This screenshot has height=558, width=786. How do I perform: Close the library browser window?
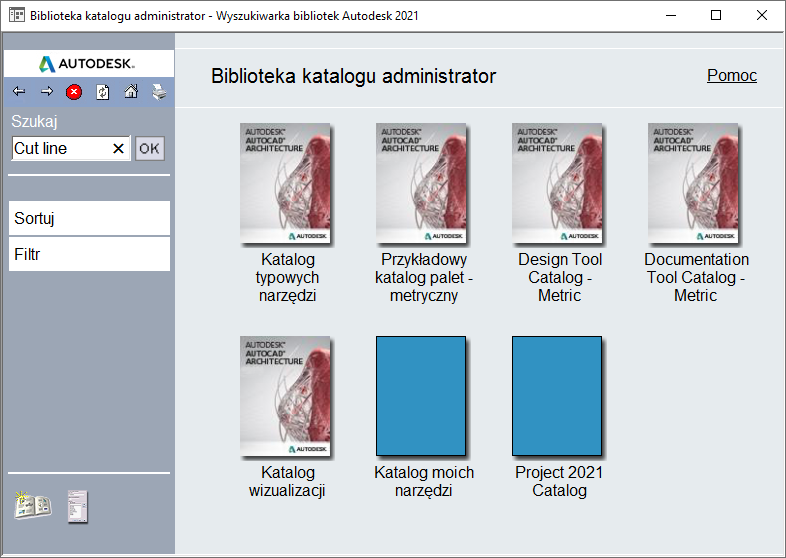[x=761, y=15]
